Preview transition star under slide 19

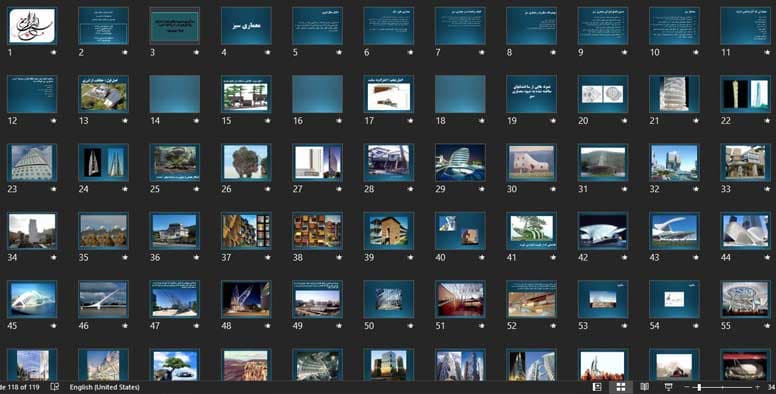553,120
